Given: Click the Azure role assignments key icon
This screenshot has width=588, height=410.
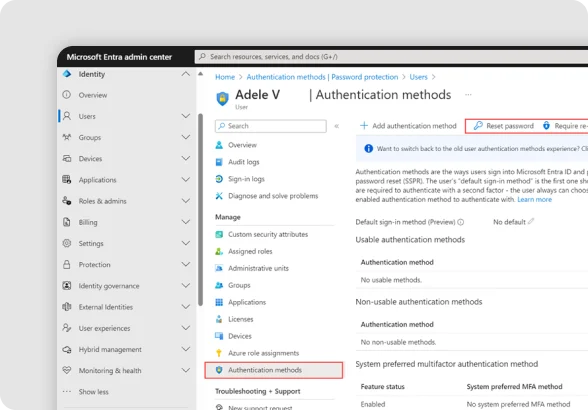Looking at the screenshot, I should pyautogui.click(x=219, y=353).
